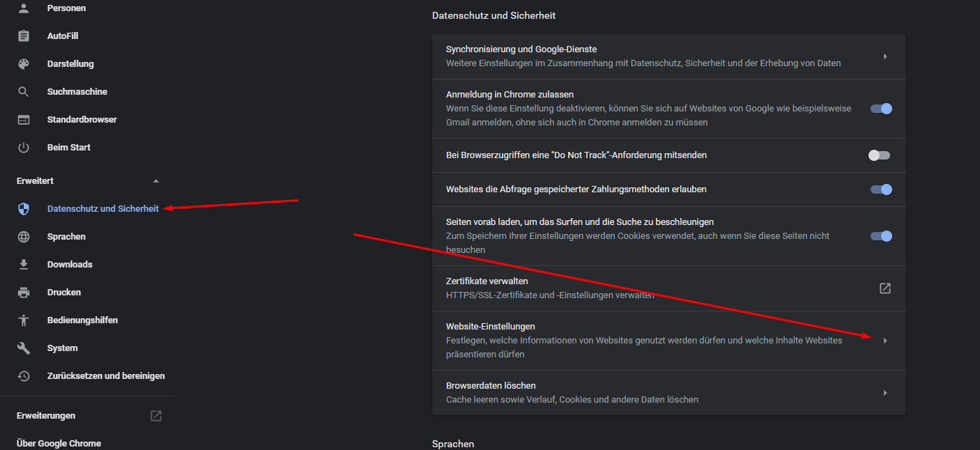This screenshot has width=980, height=450.
Task: Turn off Seiten vorab laden toggle
Action: 881,236
